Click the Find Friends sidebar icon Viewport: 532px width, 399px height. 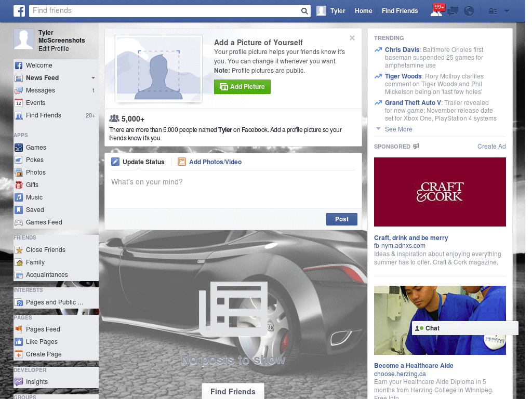coord(19,115)
